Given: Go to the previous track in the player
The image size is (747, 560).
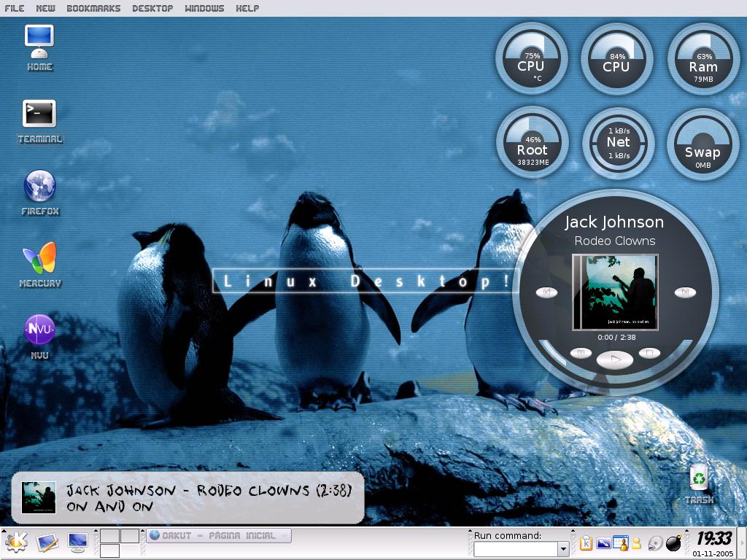Looking at the screenshot, I should point(546,292).
